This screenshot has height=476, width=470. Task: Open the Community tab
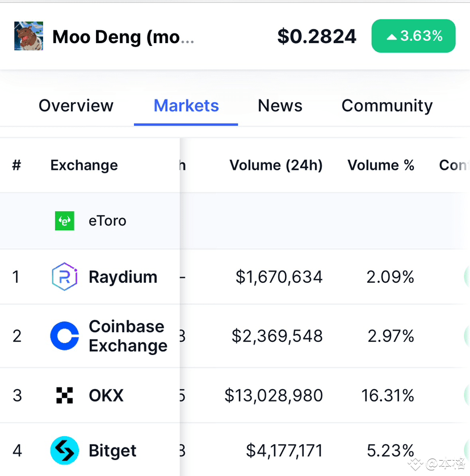pyautogui.click(x=387, y=105)
